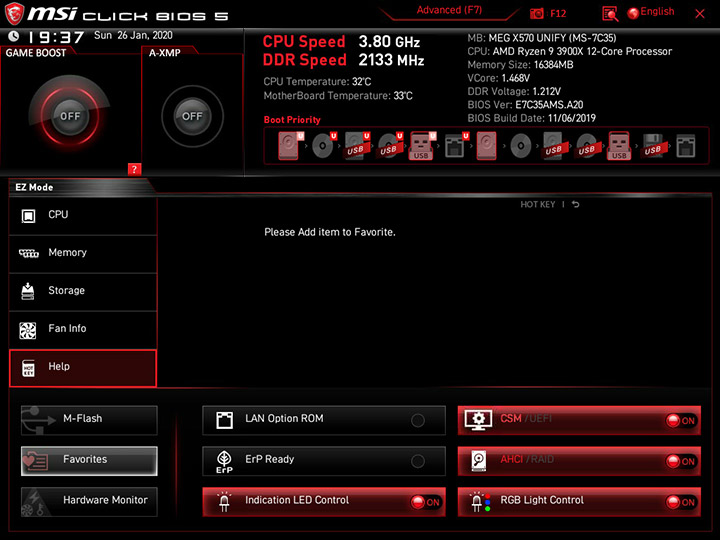This screenshot has width=720, height=540.
Task: Click the CPU Speed 3.80 GHz value
Action: pyautogui.click(x=389, y=42)
